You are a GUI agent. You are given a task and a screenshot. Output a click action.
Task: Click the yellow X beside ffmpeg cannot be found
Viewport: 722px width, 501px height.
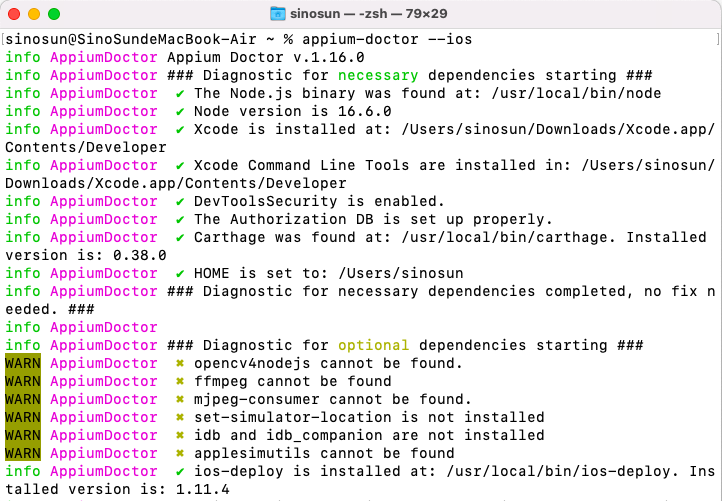point(180,381)
